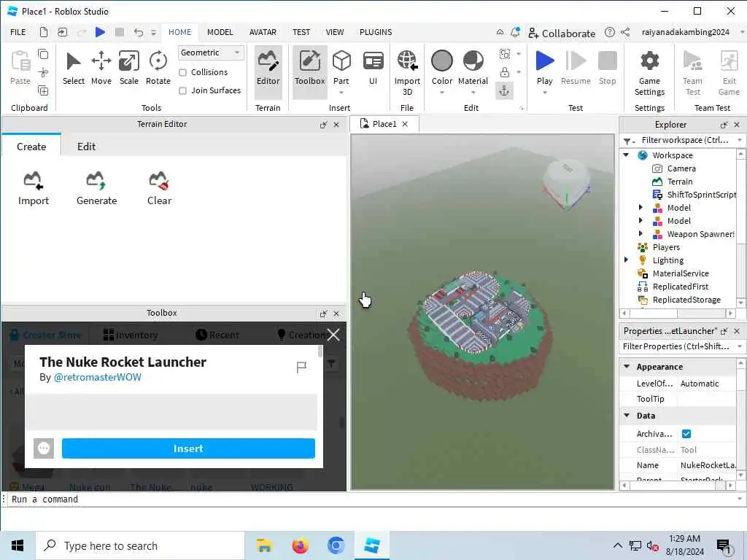Click the Collaborate button
The width and height of the screenshot is (747, 560).
(562, 34)
